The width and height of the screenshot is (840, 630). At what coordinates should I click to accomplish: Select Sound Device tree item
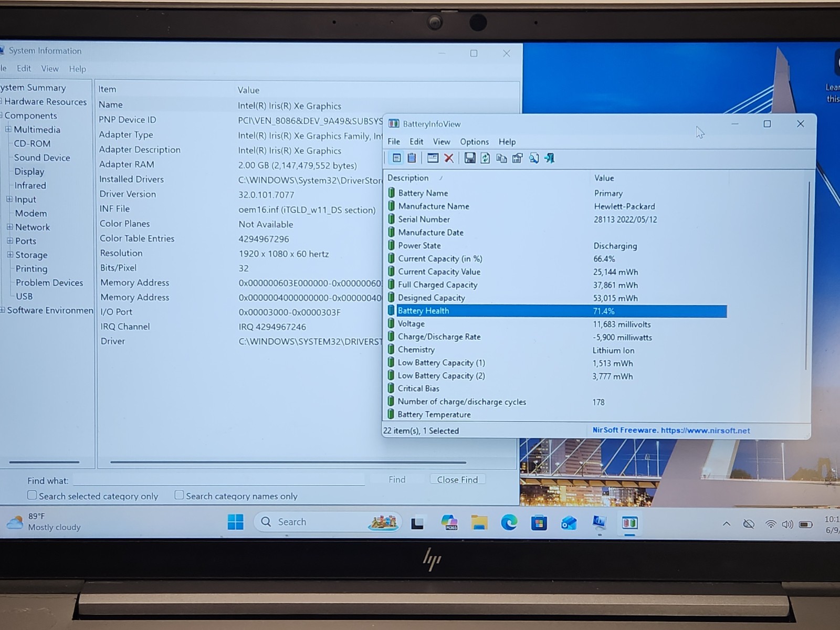(x=42, y=157)
